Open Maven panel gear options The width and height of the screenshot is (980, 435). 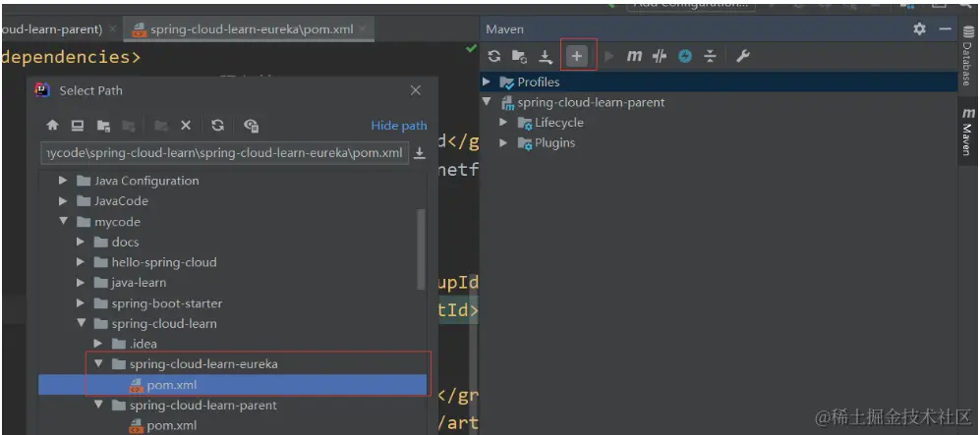pyautogui.click(x=919, y=28)
